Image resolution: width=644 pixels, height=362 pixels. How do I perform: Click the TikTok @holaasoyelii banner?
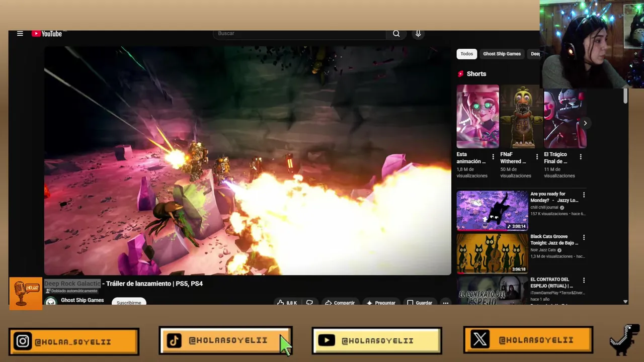(x=225, y=340)
